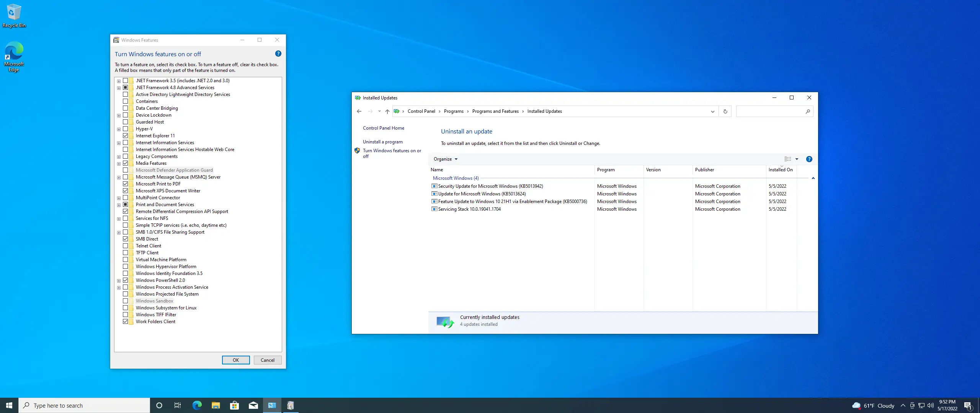
Task: Click the refresh button in address bar
Action: point(725,112)
